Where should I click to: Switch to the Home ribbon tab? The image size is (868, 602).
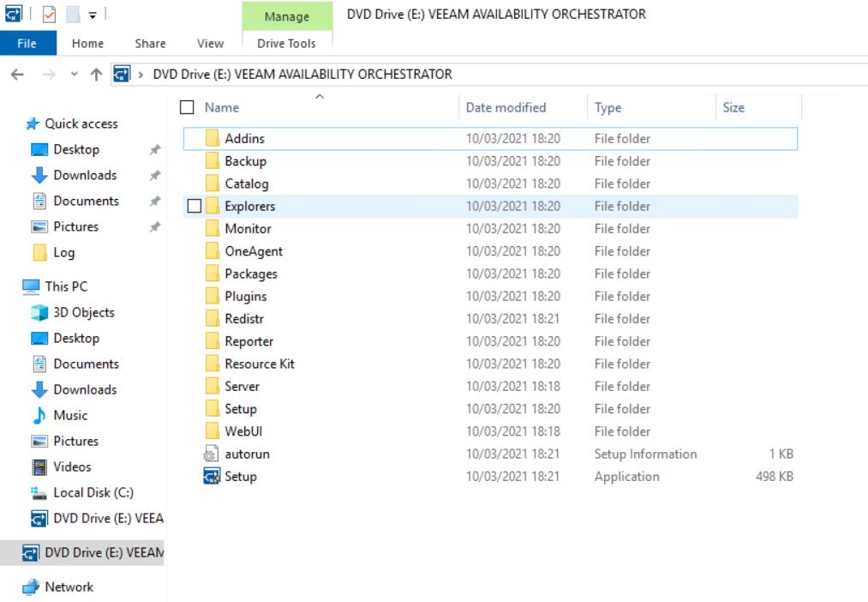pos(87,43)
